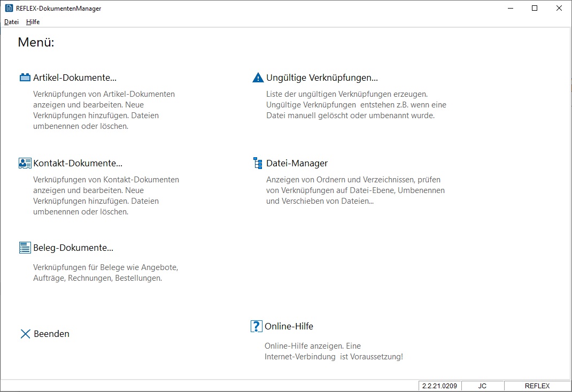Viewport: 572px width, 392px height.
Task: Click the Beenden label to quit
Action: pos(51,334)
